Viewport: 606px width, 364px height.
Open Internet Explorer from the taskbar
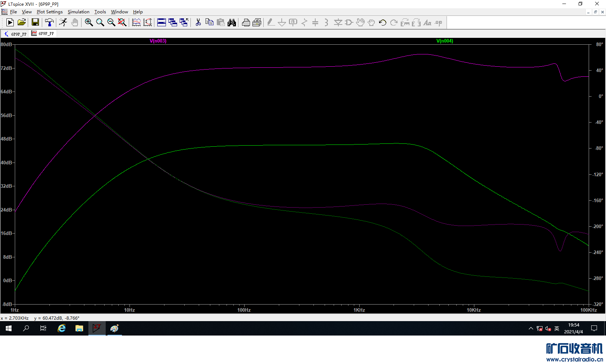pos(62,328)
